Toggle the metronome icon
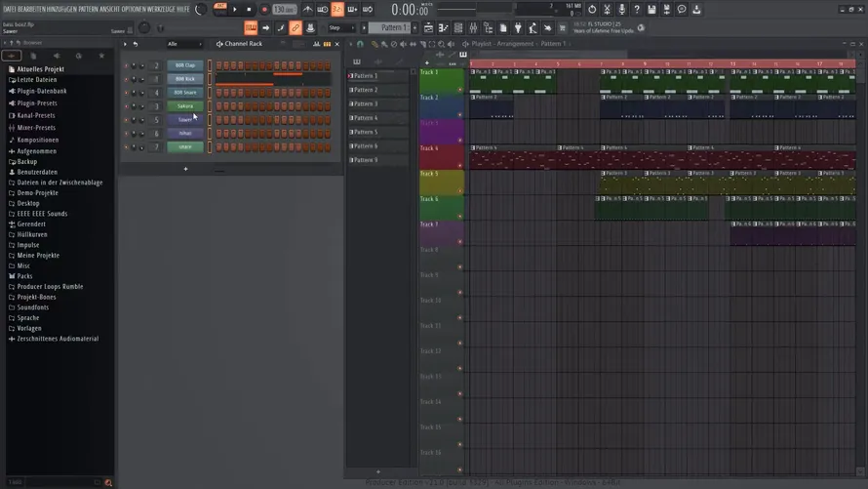This screenshot has height=489, width=868. [308, 10]
